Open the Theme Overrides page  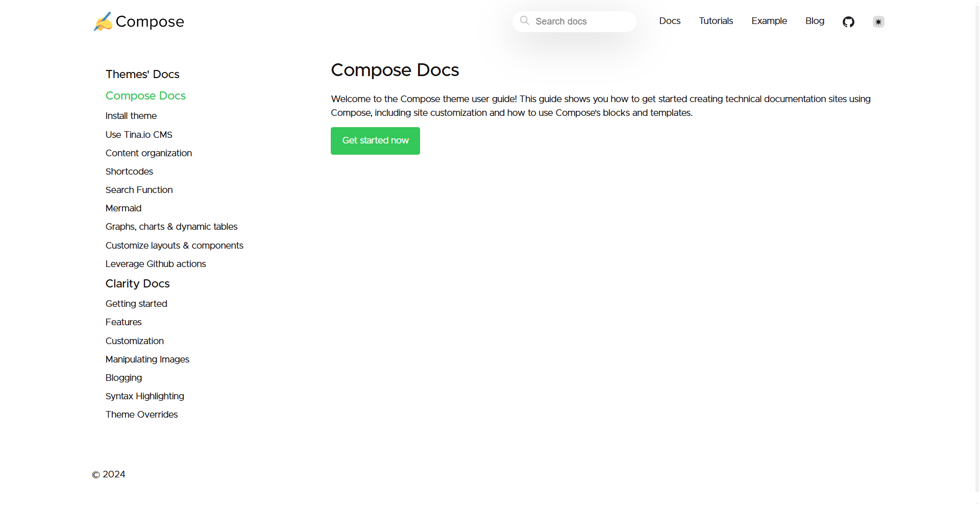point(141,415)
